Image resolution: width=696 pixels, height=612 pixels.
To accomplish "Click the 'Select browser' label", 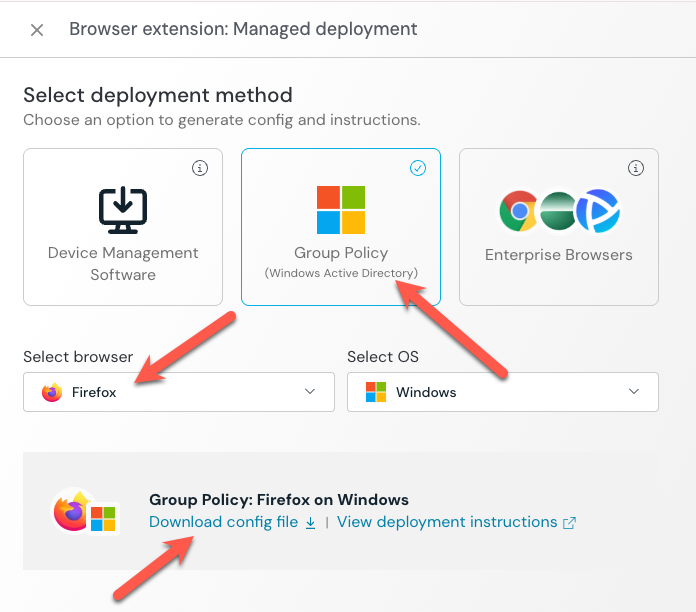I will pos(78,357).
